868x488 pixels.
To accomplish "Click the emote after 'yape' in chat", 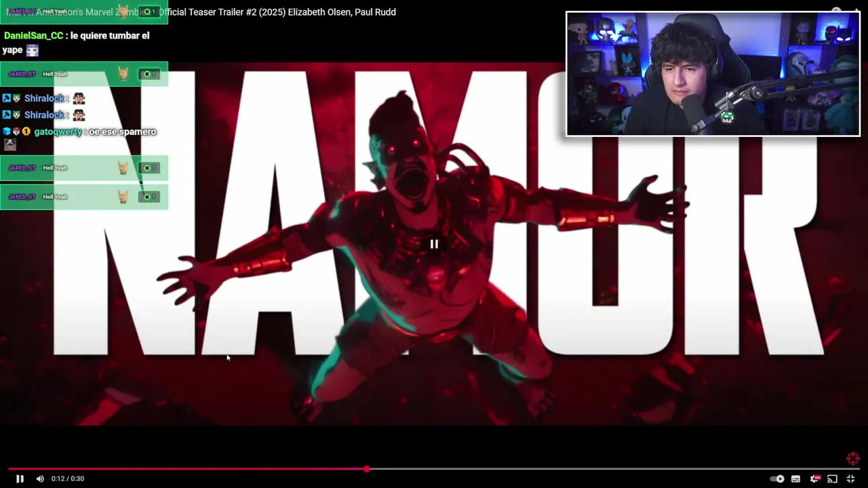I will coord(33,50).
